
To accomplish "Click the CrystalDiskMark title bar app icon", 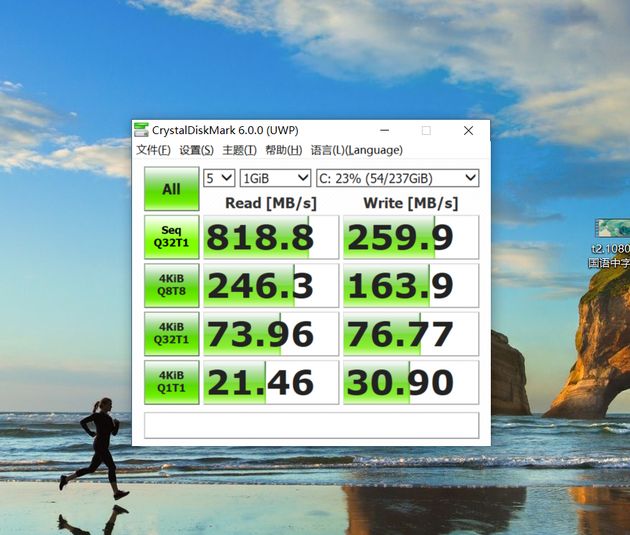I will [141, 130].
